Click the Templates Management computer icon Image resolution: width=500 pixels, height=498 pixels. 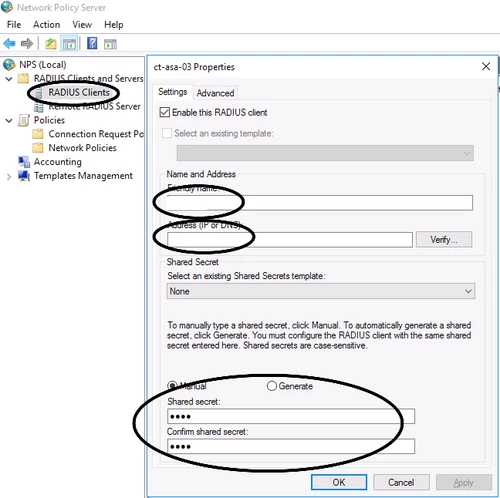[24, 176]
